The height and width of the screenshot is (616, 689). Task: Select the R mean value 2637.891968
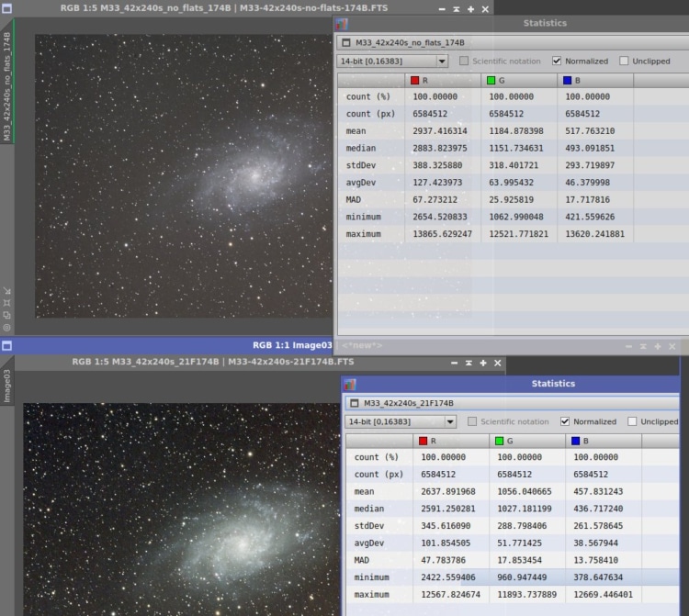(x=448, y=492)
